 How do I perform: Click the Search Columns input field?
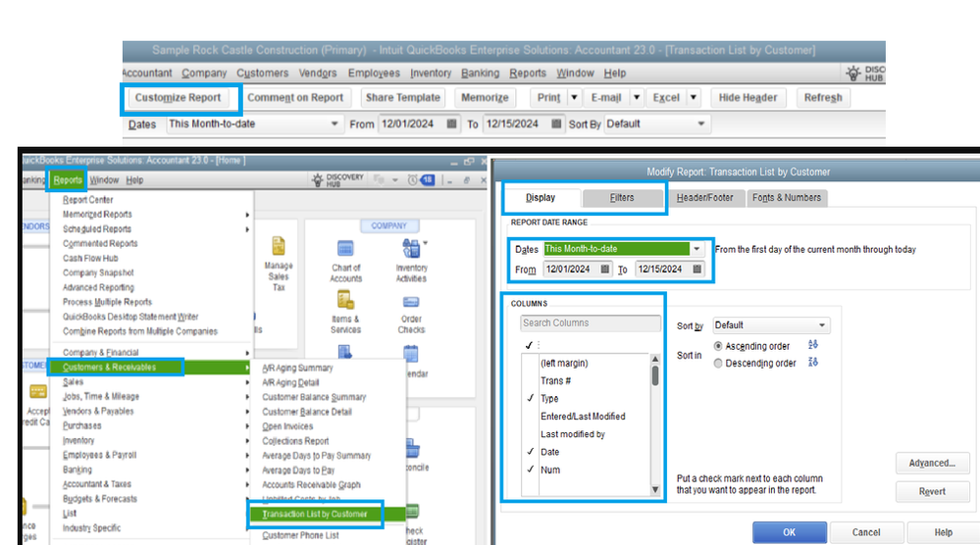590,323
